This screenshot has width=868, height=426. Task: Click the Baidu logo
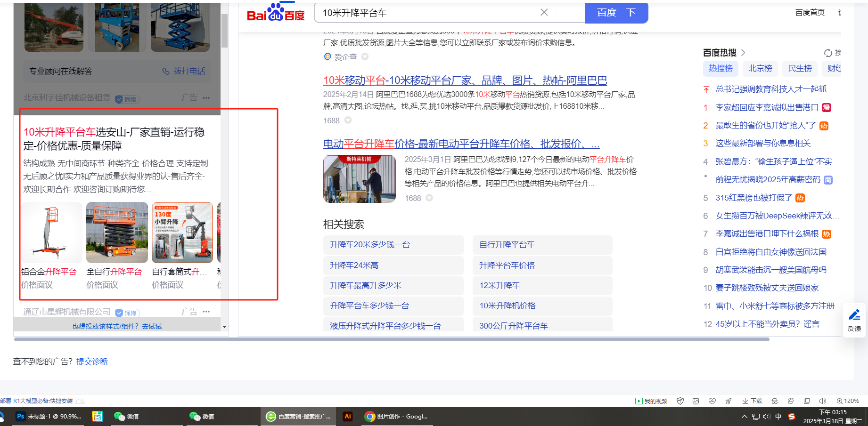click(x=276, y=13)
